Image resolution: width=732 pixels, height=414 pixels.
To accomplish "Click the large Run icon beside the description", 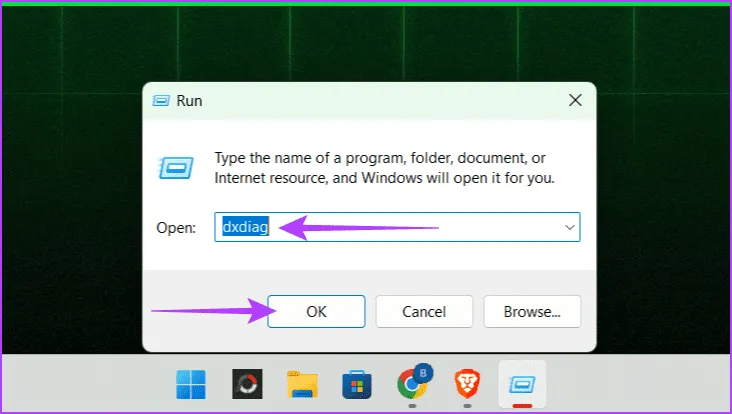I will 176,166.
